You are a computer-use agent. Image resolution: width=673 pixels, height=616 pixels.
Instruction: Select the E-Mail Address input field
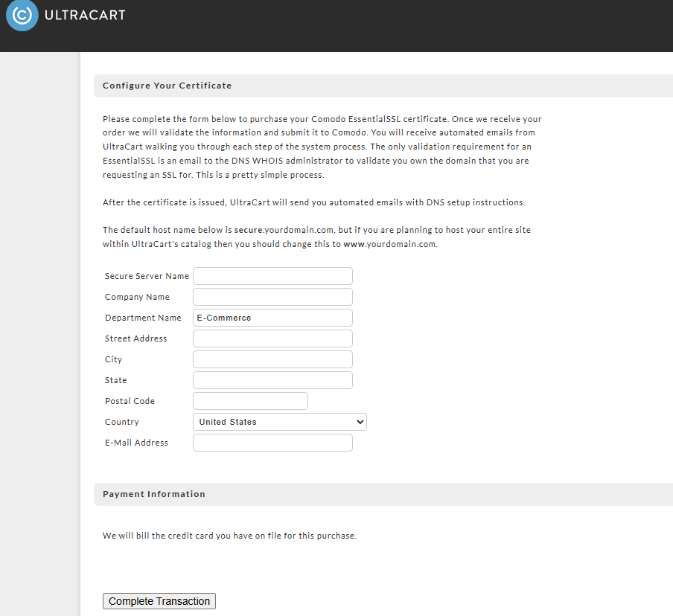[x=272, y=443]
